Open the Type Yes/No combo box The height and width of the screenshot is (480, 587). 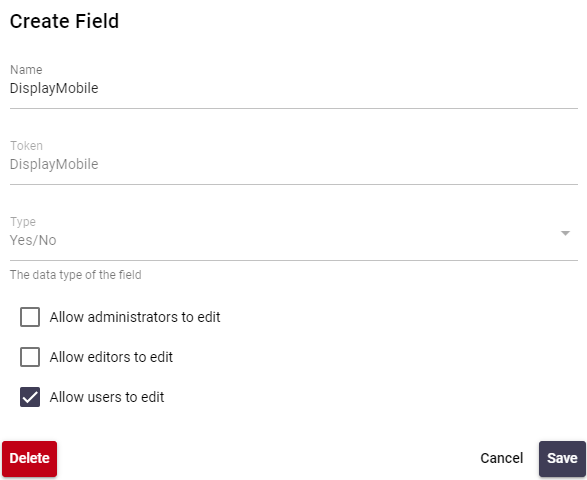click(x=294, y=236)
